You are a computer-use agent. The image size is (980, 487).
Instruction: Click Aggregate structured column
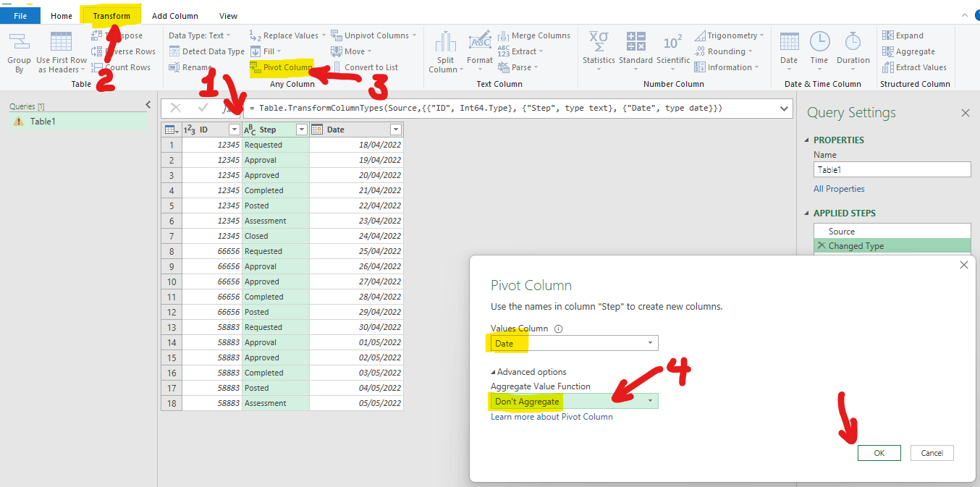908,51
